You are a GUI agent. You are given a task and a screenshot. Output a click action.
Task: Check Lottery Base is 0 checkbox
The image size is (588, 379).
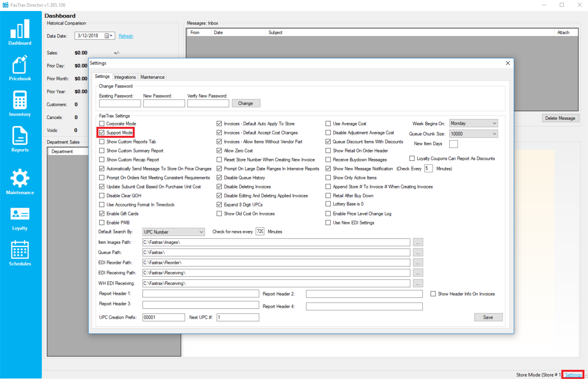(328, 204)
